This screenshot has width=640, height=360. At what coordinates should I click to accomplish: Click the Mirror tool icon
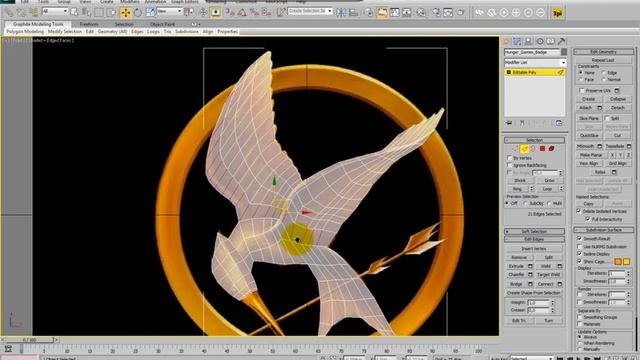coord(341,13)
